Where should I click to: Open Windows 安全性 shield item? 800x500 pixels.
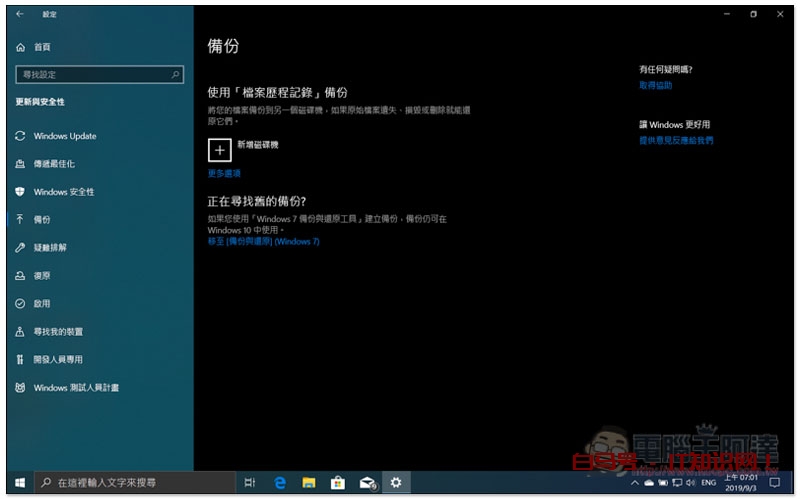pyautogui.click(x=64, y=192)
